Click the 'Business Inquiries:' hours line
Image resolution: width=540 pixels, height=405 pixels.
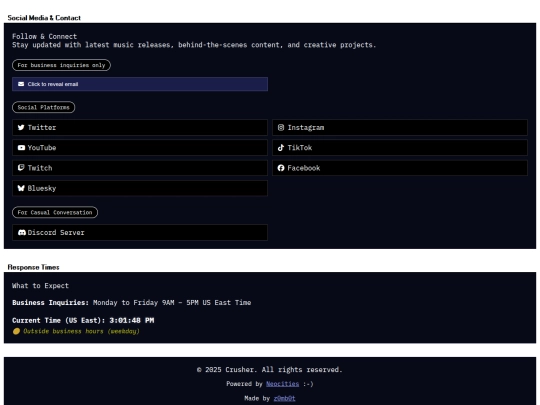point(132,303)
